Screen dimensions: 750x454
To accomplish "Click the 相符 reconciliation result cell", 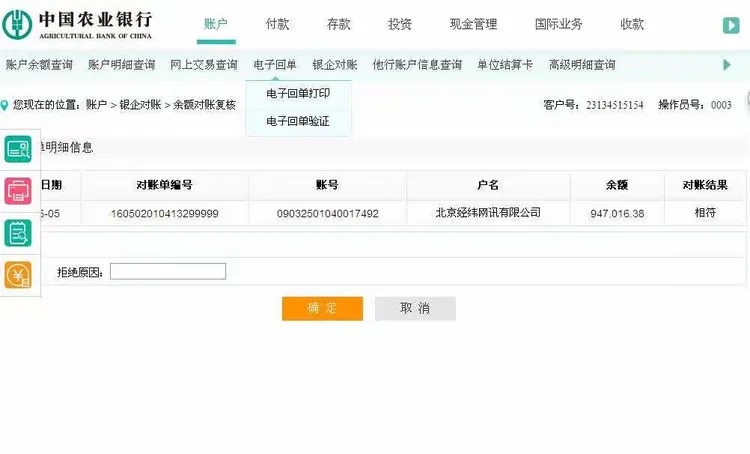I will (x=705, y=213).
